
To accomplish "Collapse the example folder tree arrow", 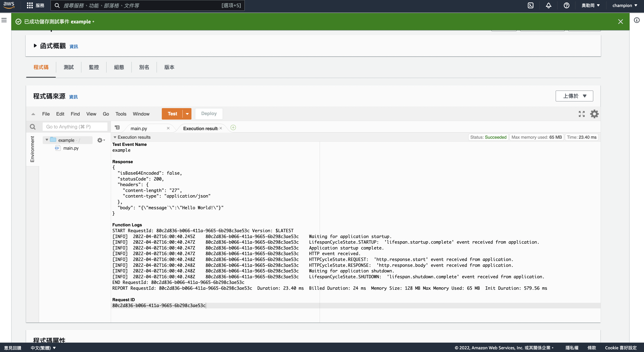I will pyautogui.click(x=47, y=140).
